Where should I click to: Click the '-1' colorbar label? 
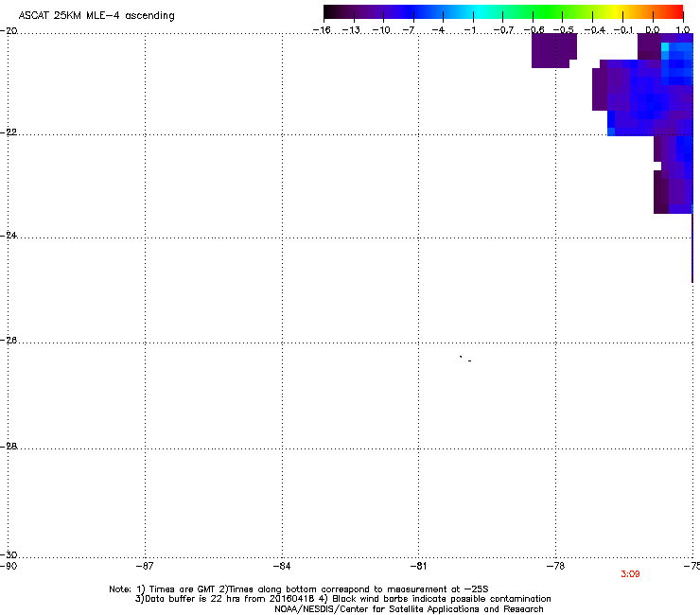coord(469,30)
